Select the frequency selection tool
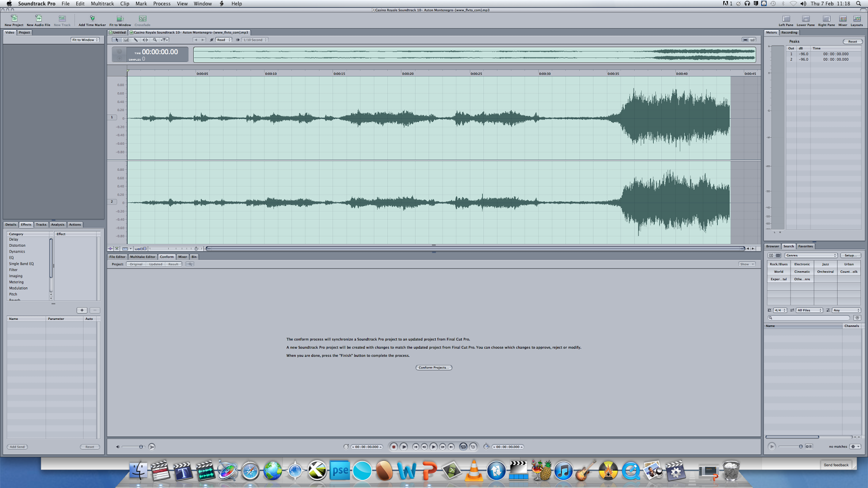The height and width of the screenshot is (488, 868). (126, 40)
